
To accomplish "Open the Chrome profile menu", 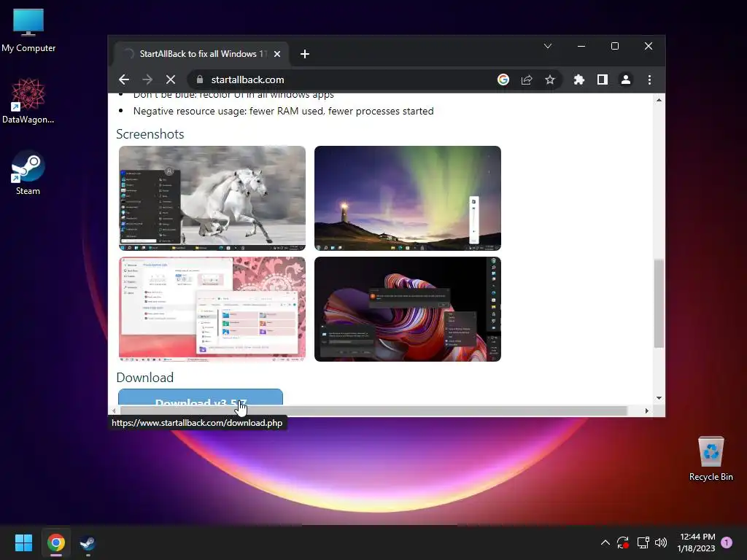I will 625,79.
